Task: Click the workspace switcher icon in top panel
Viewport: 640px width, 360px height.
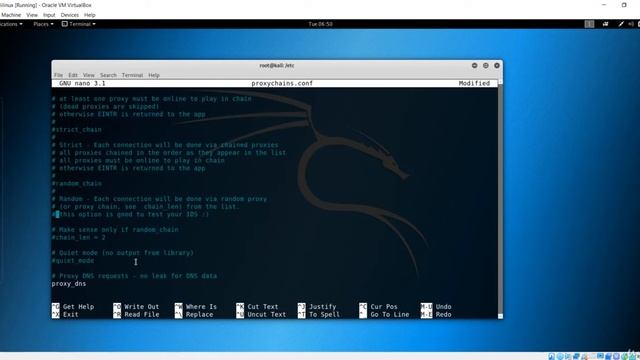Action: point(589,24)
